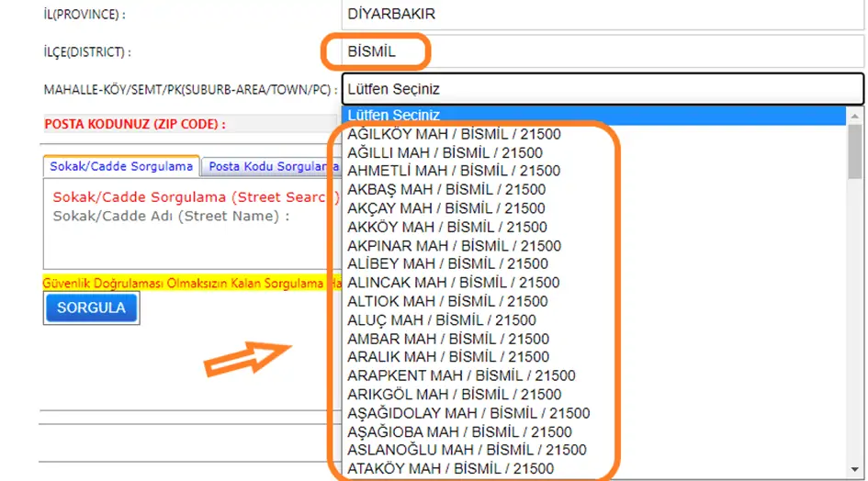Screen dimensions: 868x481
Task: Choose AKÇAY MAH neighborhood entry
Action: click(x=446, y=208)
